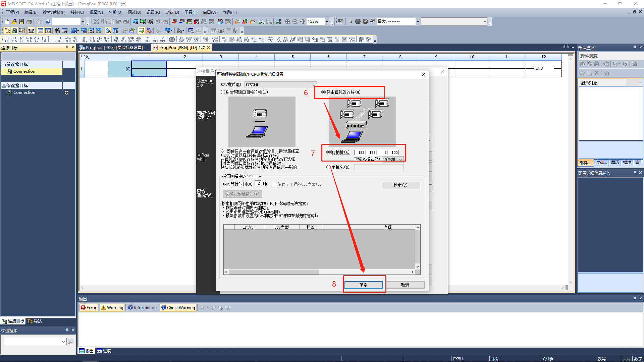This screenshot has height=362, width=644.
Task: Open the write mode dropdown arrow in ladder header
Action: tap(128, 57)
